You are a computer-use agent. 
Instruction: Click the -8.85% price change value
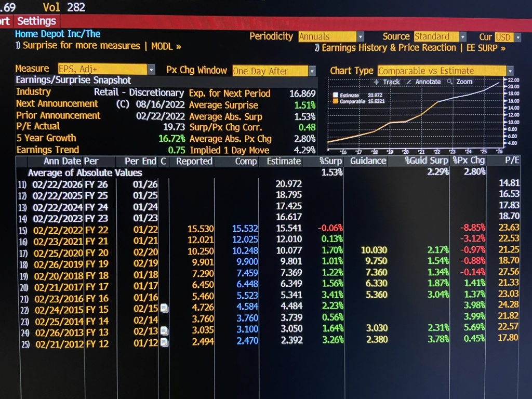473,228
